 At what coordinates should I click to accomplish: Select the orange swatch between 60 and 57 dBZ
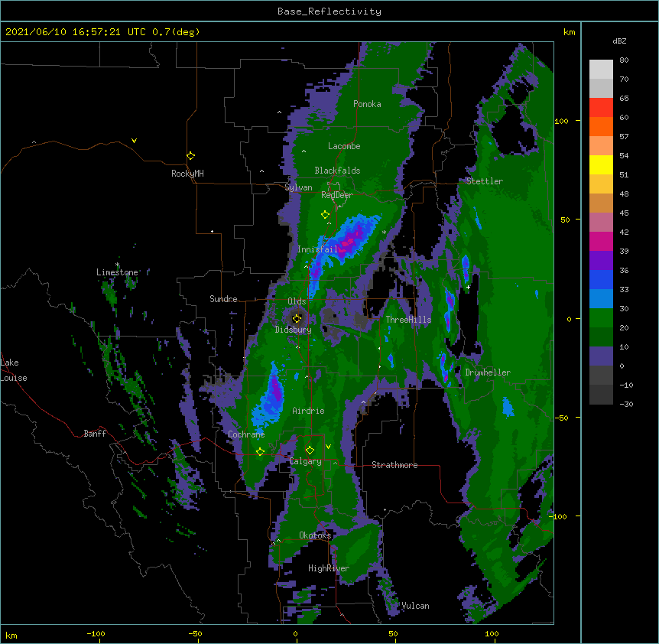[x=601, y=127]
